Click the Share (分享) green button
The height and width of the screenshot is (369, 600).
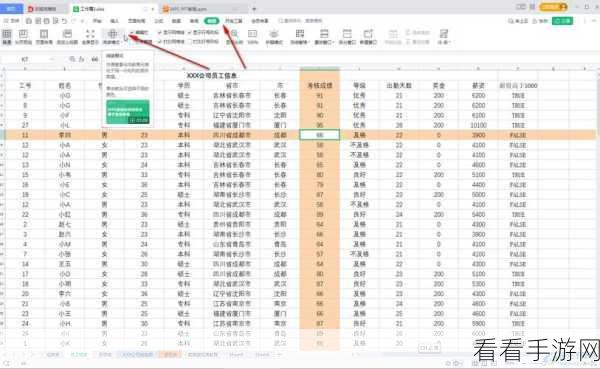(562, 21)
